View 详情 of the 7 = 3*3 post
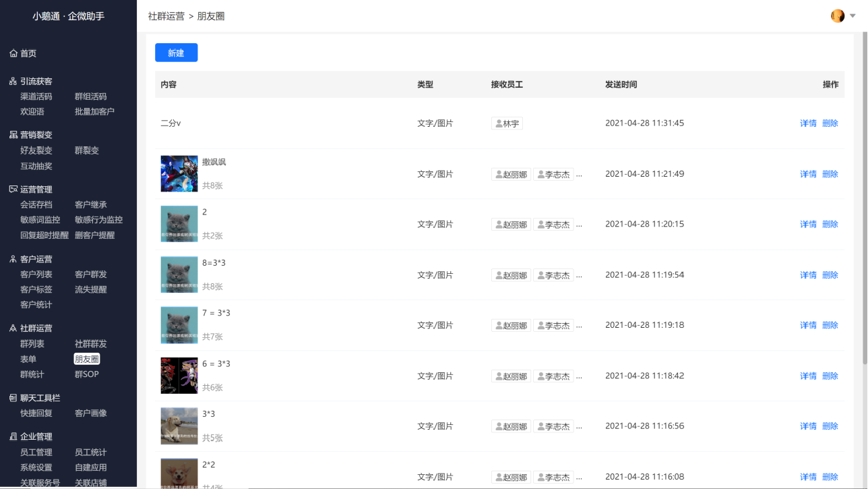Screen dimensions: 868x489 808,325
